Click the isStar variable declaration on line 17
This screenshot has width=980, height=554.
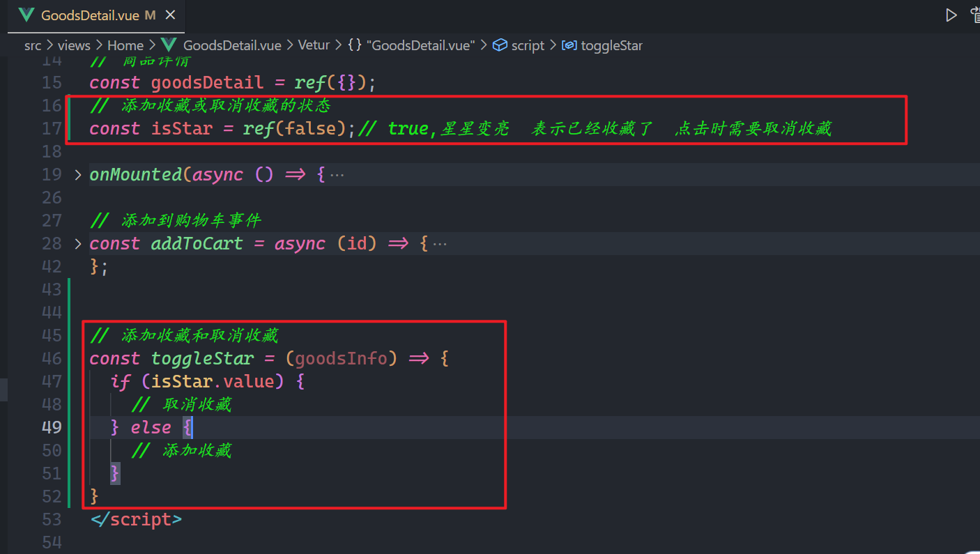coord(182,129)
